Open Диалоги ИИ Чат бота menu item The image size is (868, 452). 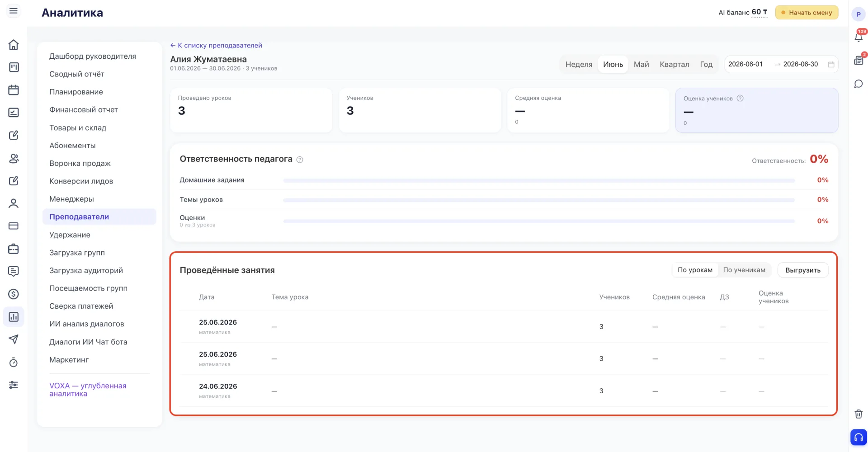[89, 342]
